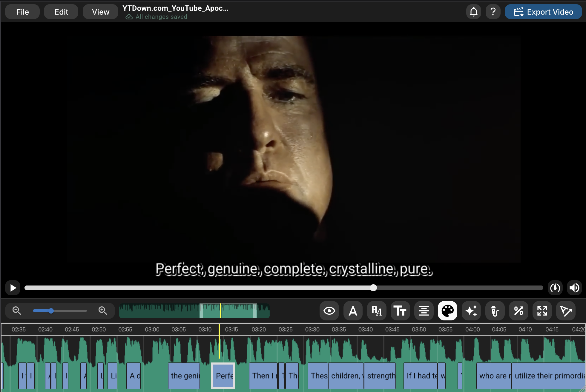Click the 03:00 mark on the timeline ruler

click(152, 330)
